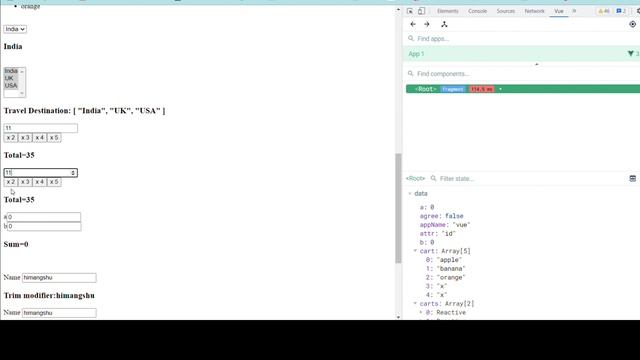Select USA in the multi-select list
The width and height of the screenshot is (640, 360).
[11, 86]
